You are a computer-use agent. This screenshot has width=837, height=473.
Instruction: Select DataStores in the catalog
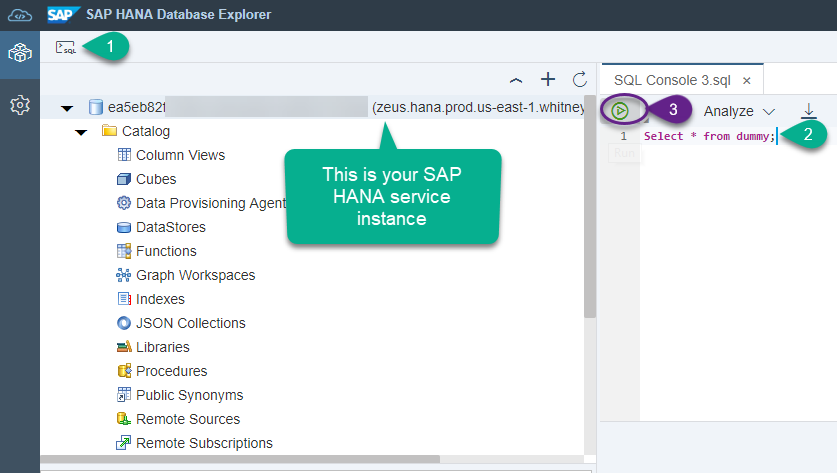pos(171,227)
